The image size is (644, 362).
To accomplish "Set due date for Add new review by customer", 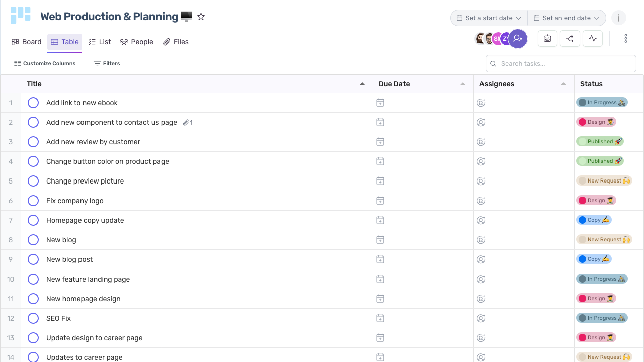I will click(x=380, y=142).
